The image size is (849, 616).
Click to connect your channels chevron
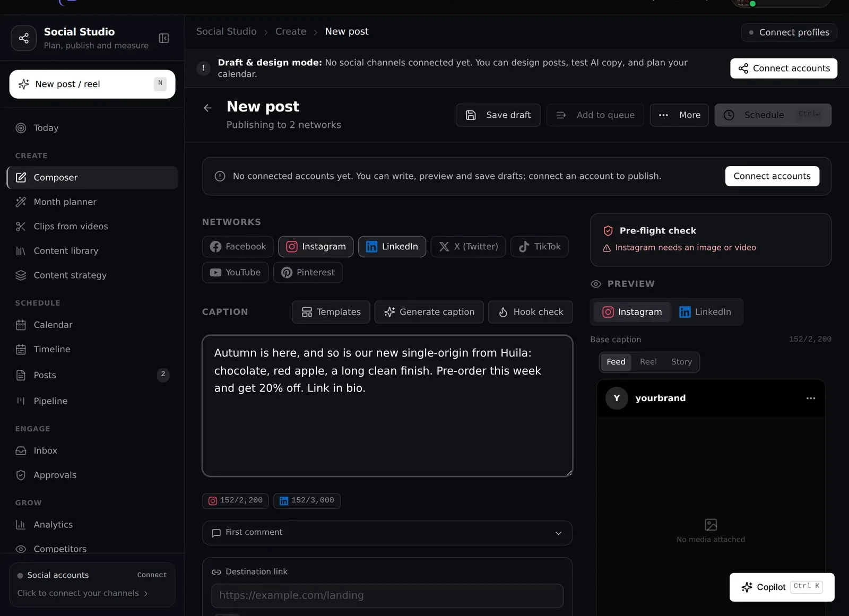(x=146, y=594)
